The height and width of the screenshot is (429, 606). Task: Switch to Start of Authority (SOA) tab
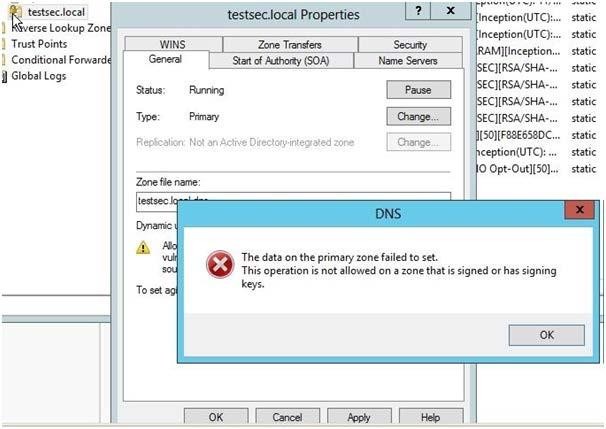pos(281,61)
